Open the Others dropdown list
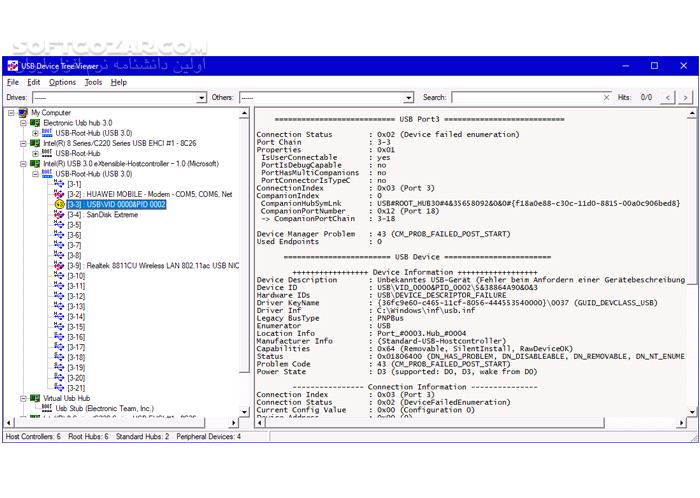Image resolution: width=700 pixels, height=498 pixels. point(409,98)
